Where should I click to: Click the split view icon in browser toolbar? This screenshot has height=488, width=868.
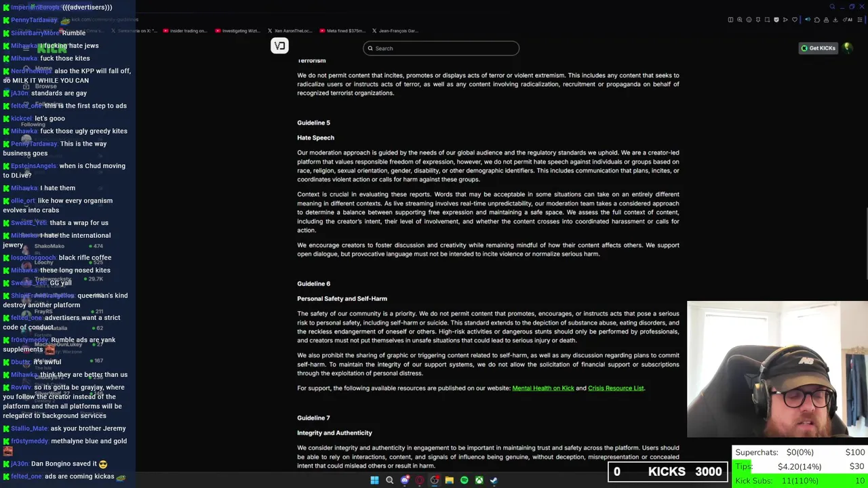coord(730,20)
